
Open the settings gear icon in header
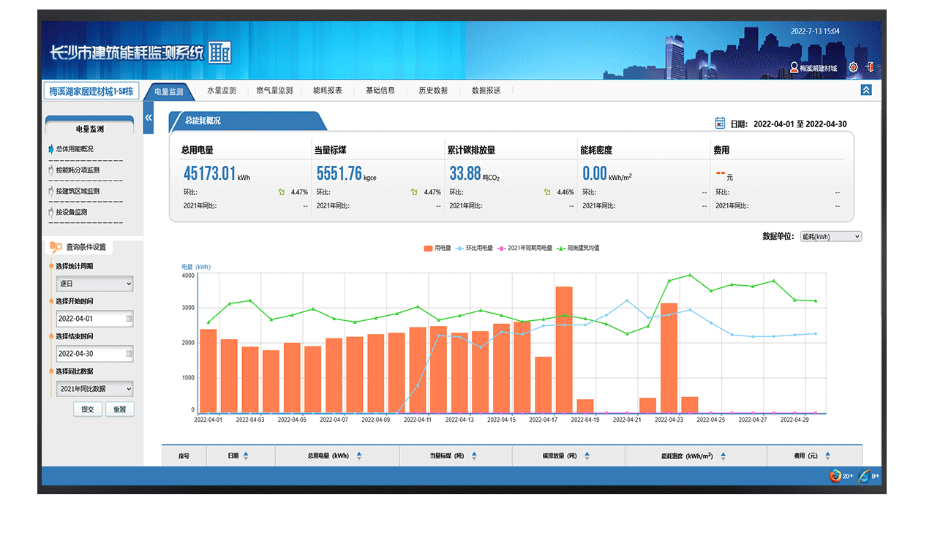(x=853, y=67)
